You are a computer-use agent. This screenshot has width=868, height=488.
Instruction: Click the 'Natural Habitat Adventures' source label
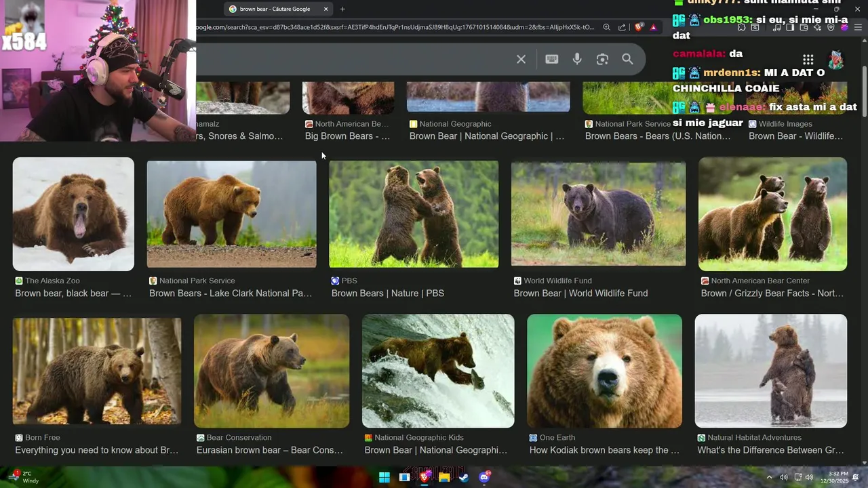pyautogui.click(x=754, y=438)
